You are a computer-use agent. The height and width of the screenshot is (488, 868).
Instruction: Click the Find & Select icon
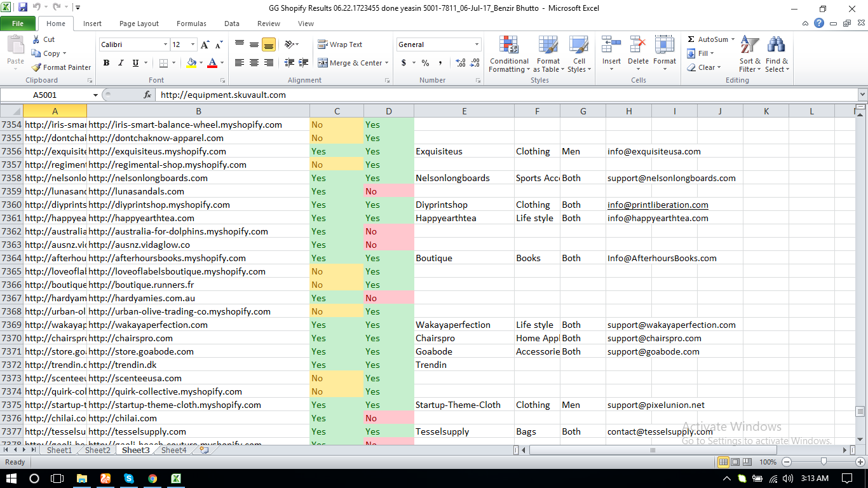[x=776, y=54]
